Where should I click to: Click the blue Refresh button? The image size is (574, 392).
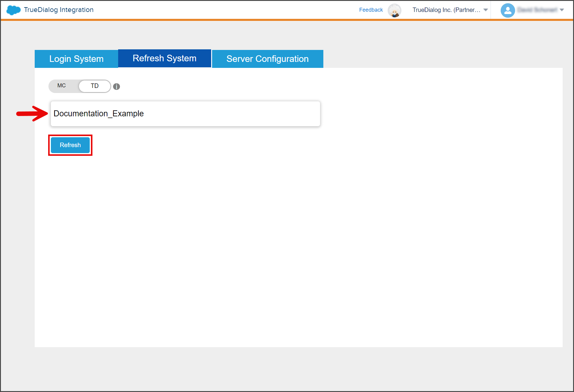coord(70,145)
